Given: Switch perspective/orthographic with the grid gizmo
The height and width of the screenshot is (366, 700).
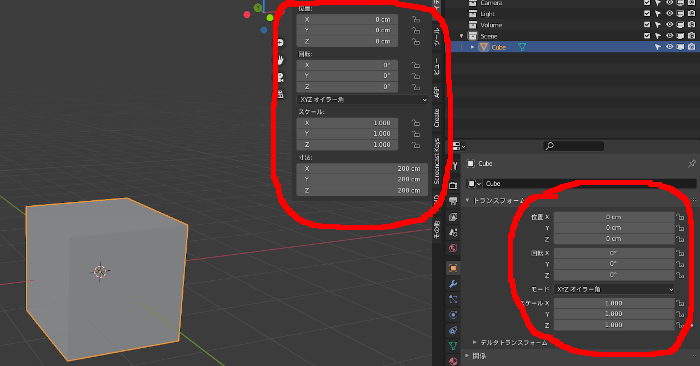Looking at the screenshot, I should click(x=280, y=94).
